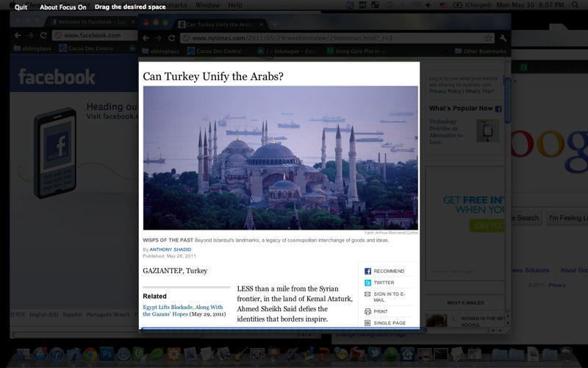Bookmark the page with the star icon
Image resolution: width=588 pixels, height=368 pixels.
(x=488, y=38)
